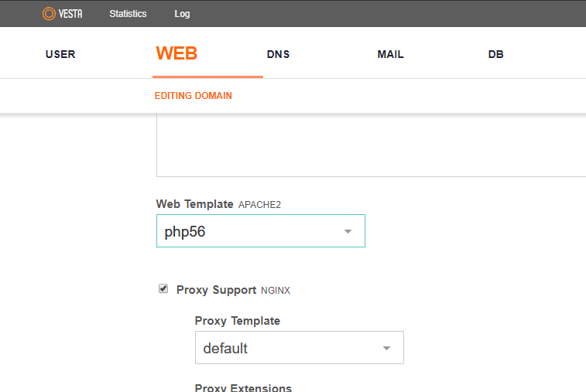
Task: Toggle the Proxy Support checkbox
Action: 163,289
